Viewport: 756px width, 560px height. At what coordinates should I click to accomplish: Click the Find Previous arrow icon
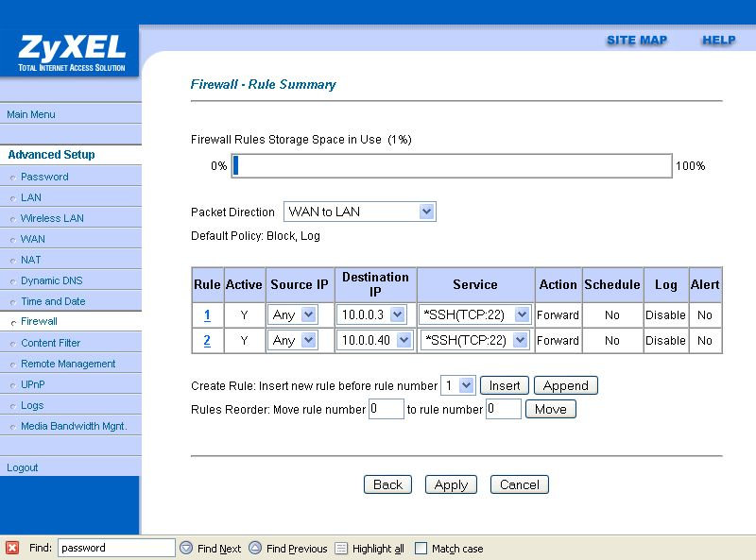255,548
